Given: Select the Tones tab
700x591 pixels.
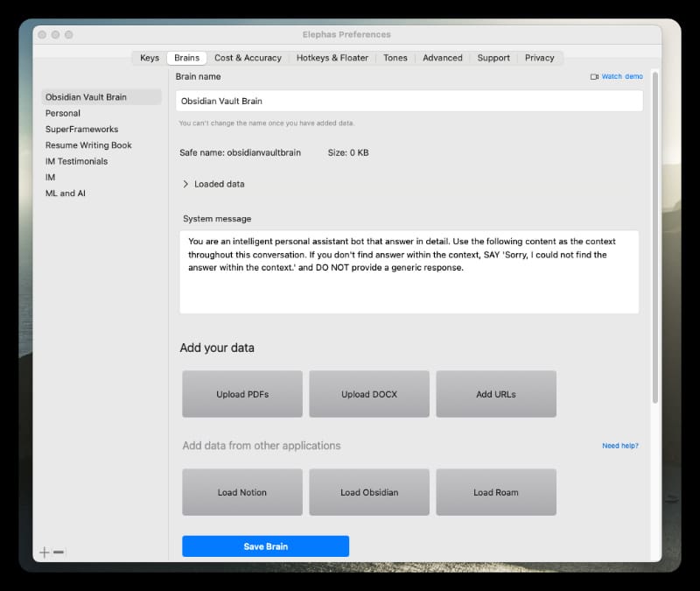Looking at the screenshot, I should [395, 58].
